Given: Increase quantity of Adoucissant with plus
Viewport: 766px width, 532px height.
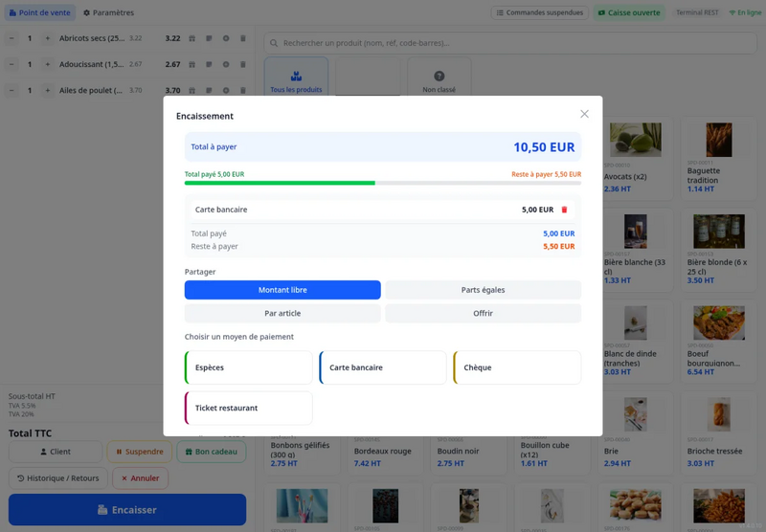Looking at the screenshot, I should coord(47,64).
